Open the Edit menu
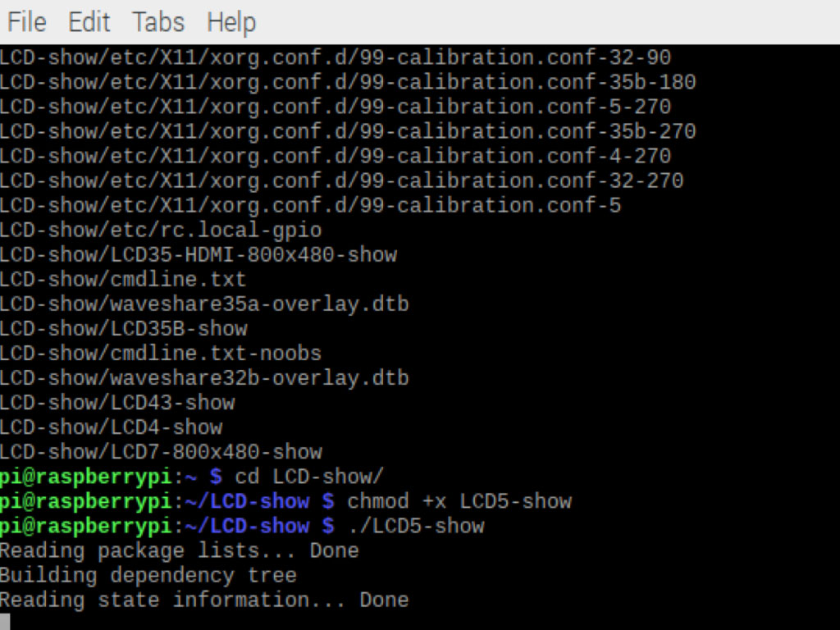Screen dimensions: 840x630 (89, 22)
